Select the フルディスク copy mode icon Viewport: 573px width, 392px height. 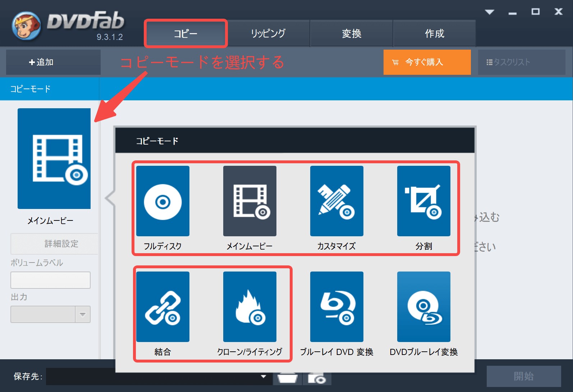click(x=162, y=201)
